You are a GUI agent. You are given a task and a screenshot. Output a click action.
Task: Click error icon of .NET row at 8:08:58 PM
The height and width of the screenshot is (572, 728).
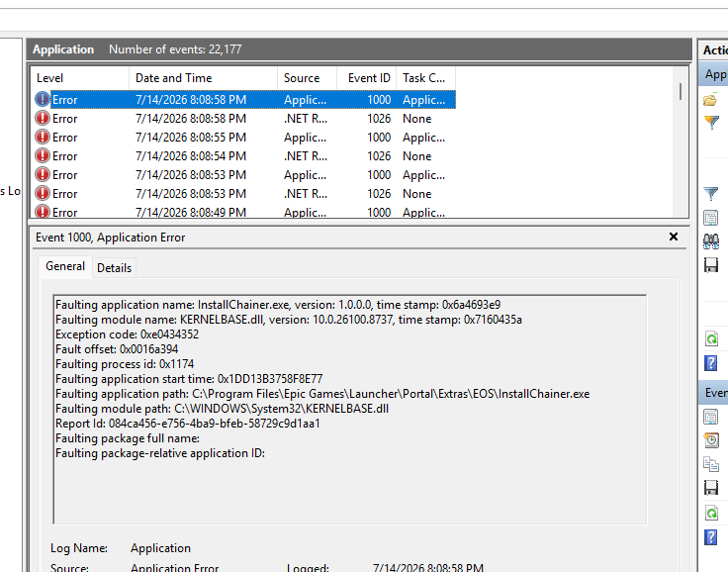tap(43, 119)
